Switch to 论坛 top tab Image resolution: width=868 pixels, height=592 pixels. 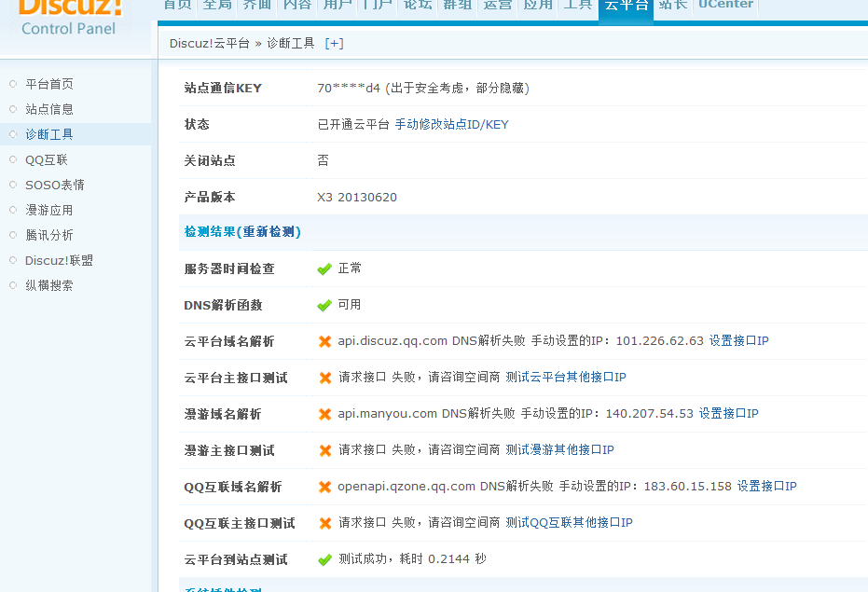[x=418, y=7]
